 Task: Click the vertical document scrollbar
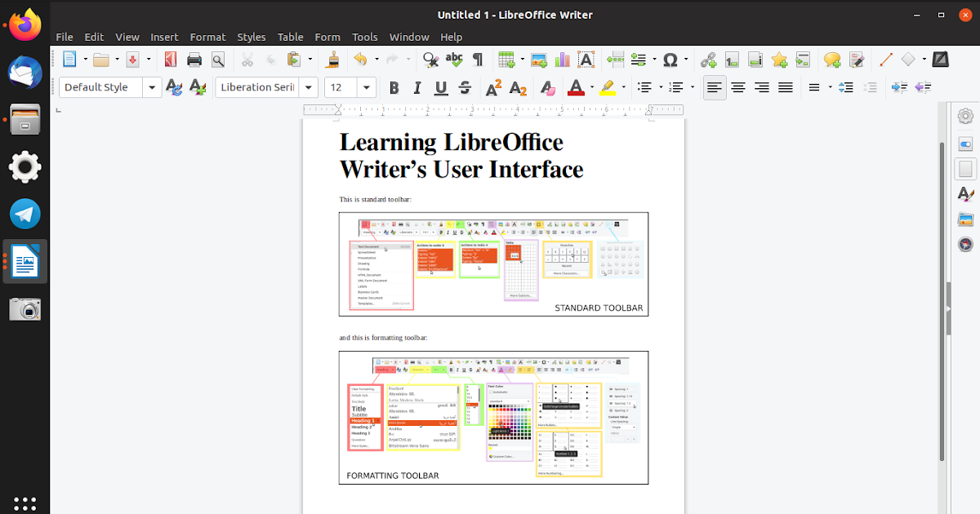click(x=942, y=301)
